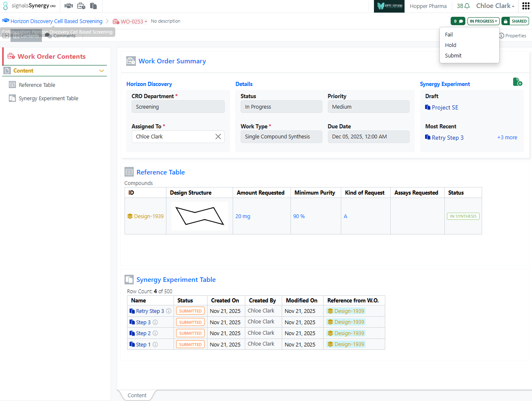Click the +3 more link
The width and height of the screenshot is (532, 401).
[x=507, y=138]
